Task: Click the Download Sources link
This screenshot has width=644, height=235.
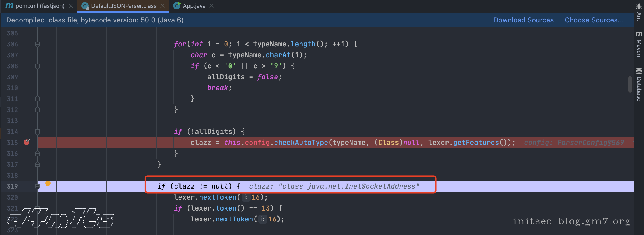Action: pos(523,20)
